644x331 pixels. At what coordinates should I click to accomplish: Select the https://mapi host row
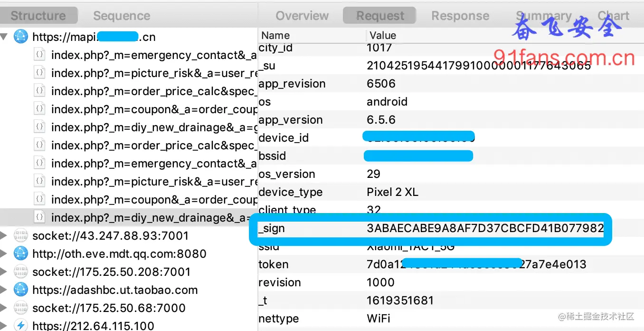[129, 37]
